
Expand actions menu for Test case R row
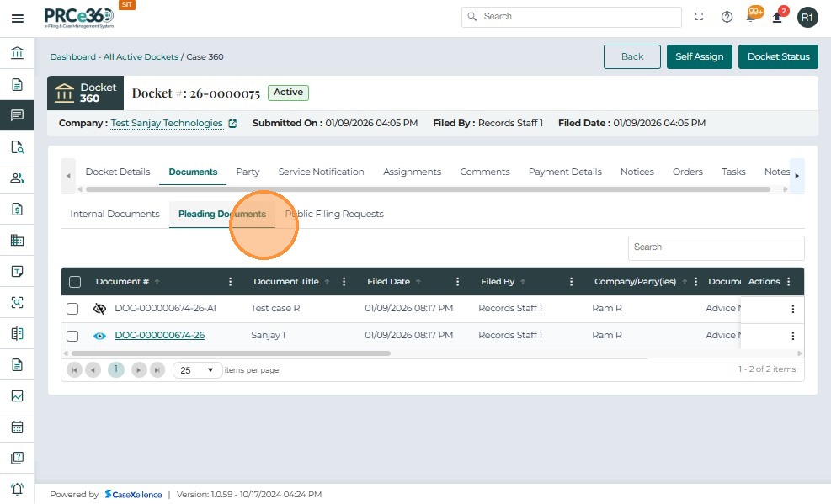[x=792, y=309]
